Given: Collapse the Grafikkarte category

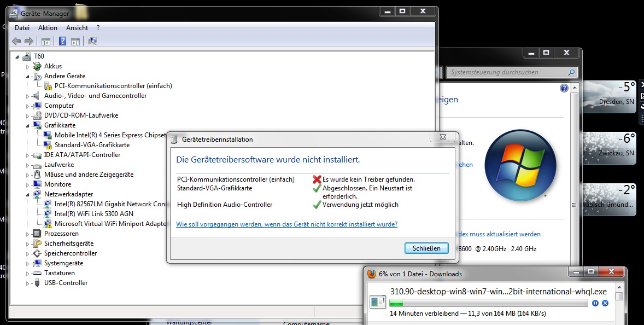Looking at the screenshot, I should [x=27, y=126].
